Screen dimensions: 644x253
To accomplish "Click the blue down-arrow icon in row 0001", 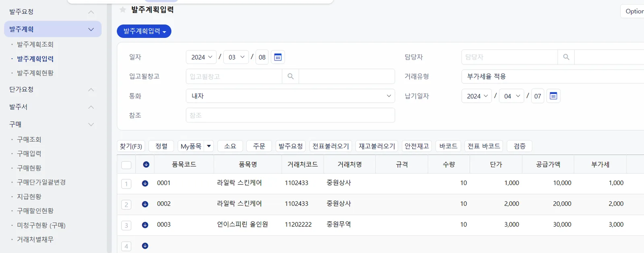I will tap(145, 183).
